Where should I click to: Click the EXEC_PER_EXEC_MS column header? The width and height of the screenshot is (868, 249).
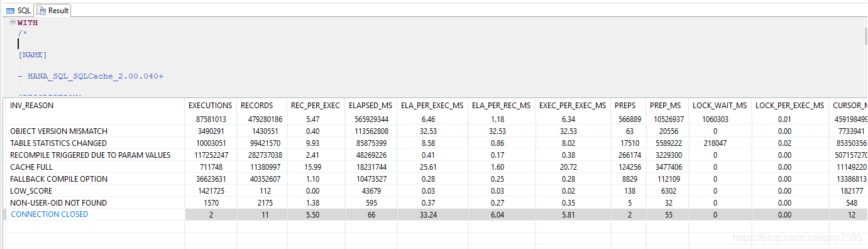(573, 105)
